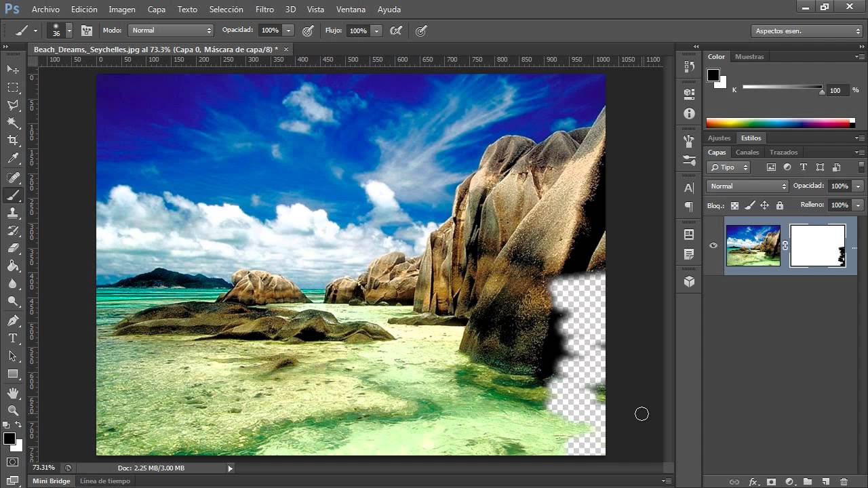Click the Mini Bridge tab
The image size is (868, 488).
pyautogui.click(x=52, y=481)
